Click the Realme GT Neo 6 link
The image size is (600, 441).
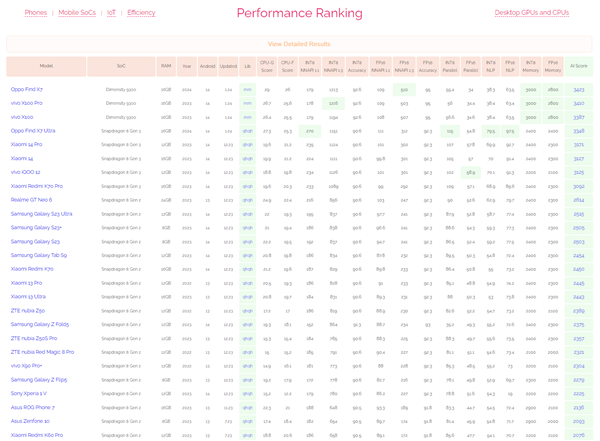31,200
